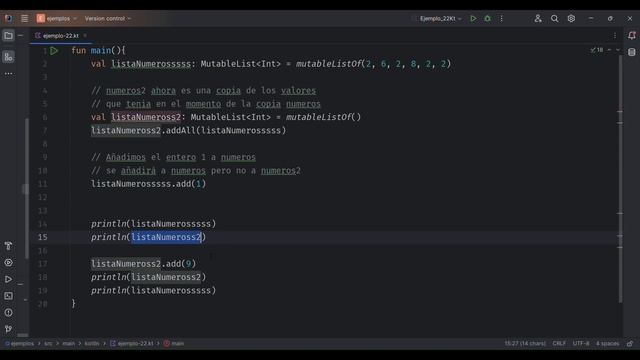Open the Structure tool window icon
The height and width of the screenshot is (360, 640).
(x=8, y=57)
